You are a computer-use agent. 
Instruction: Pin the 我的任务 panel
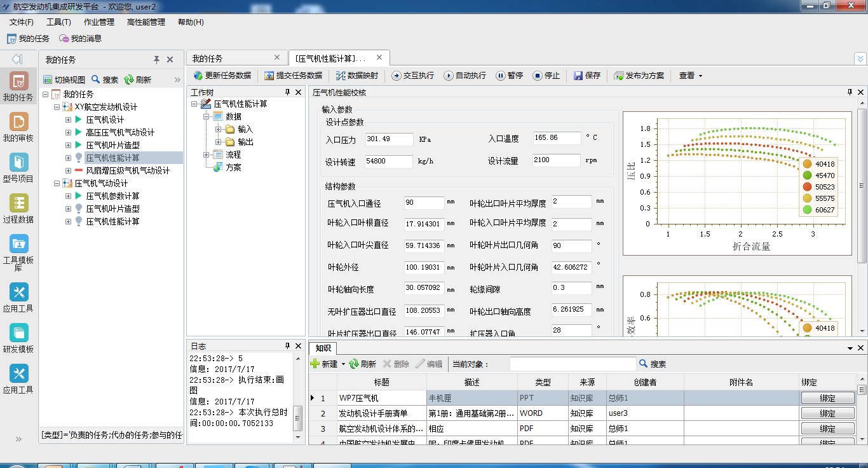pos(156,60)
